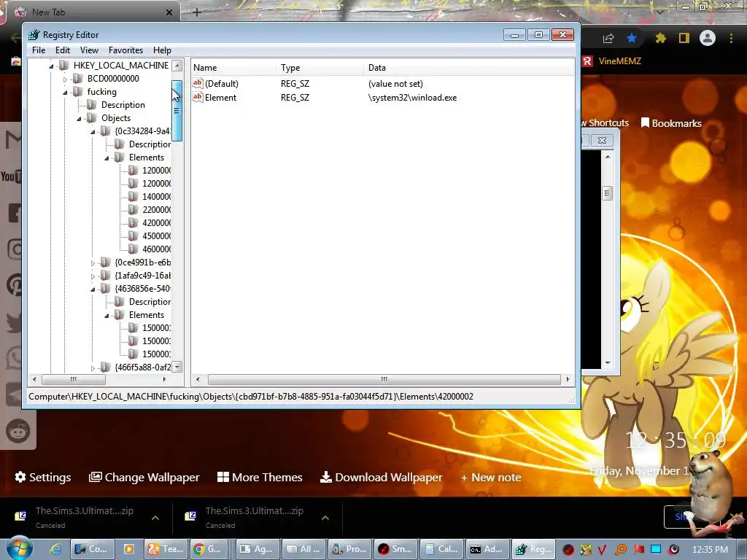
Task: Click the Element string value icon
Action: coord(197,97)
